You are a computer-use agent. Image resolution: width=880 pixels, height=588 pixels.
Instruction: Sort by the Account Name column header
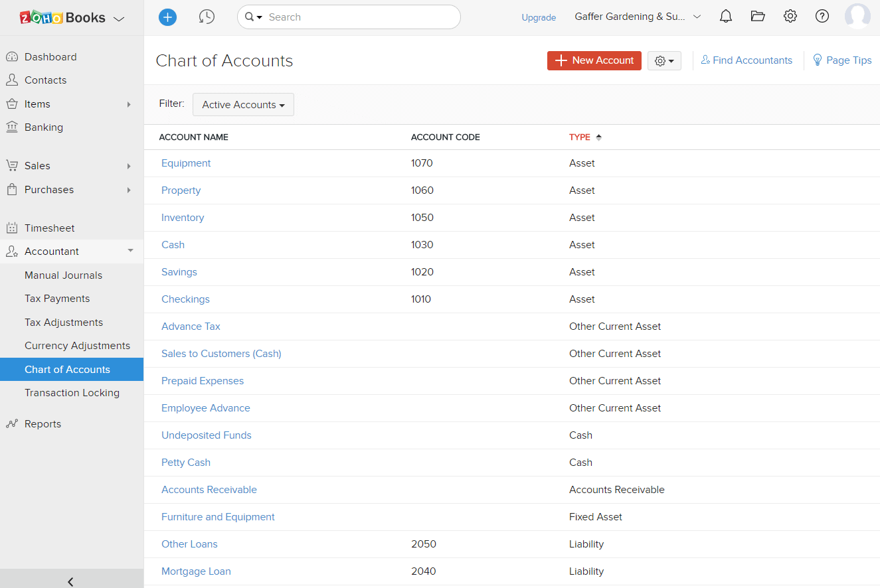coord(193,137)
